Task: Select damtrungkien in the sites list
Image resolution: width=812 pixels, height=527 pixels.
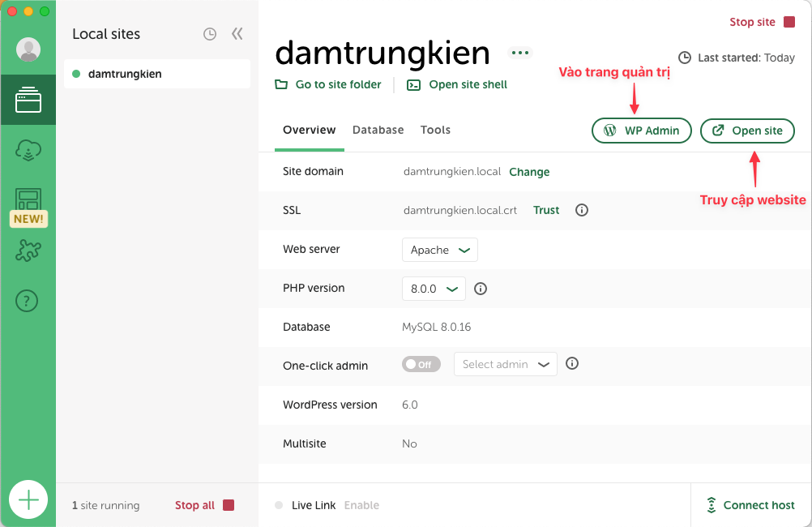Action: [157, 74]
